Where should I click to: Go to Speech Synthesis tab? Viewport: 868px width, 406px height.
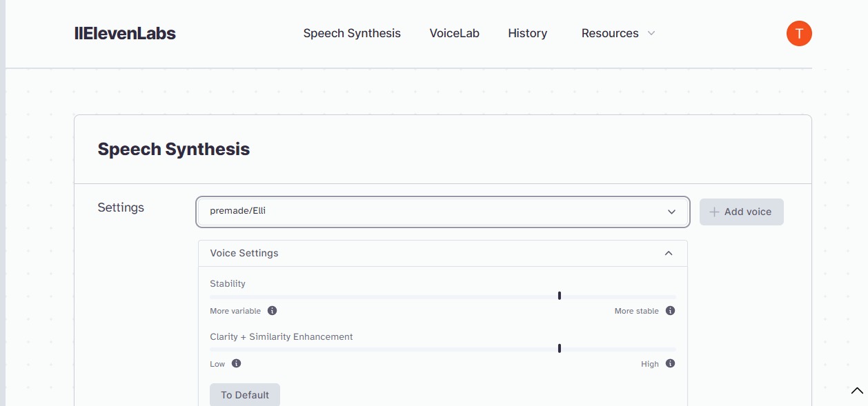pyautogui.click(x=352, y=33)
